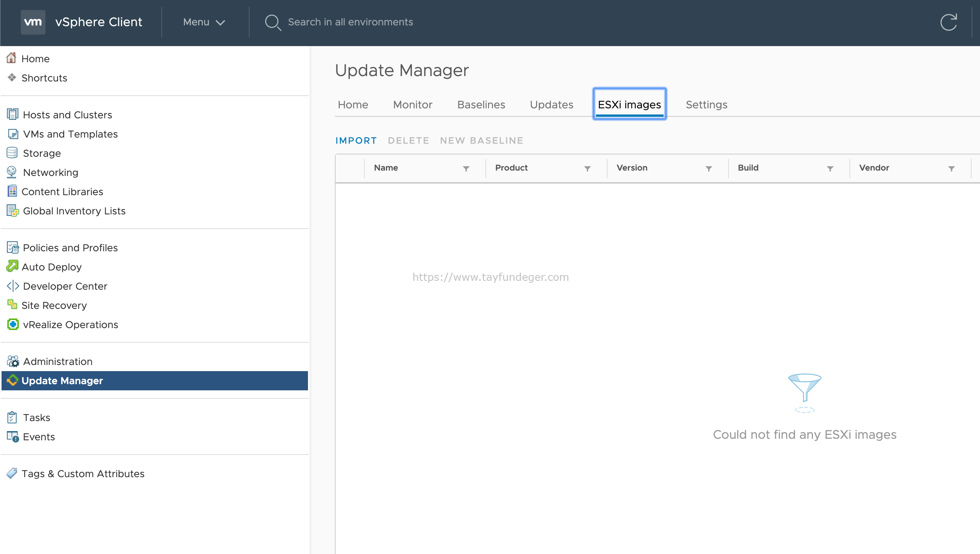
Task: Click the VMs and Templates icon
Action: (13, 134)
